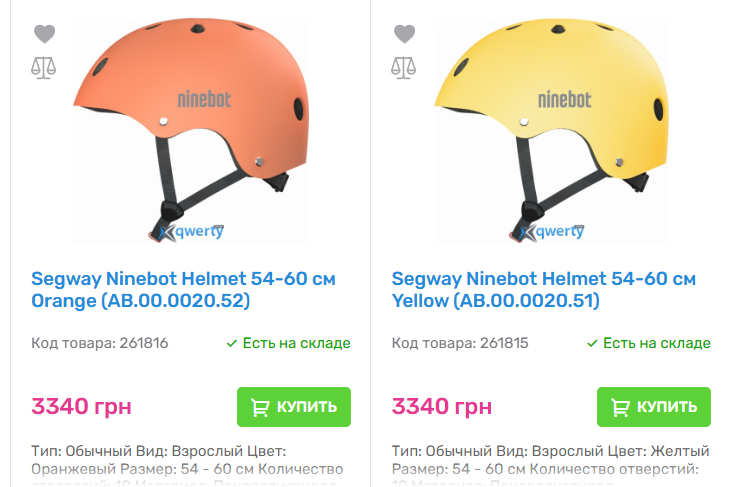Click the 3340 грн price of Orange helmet
Screen dimensions: 729x487
(x=81, y=407)
